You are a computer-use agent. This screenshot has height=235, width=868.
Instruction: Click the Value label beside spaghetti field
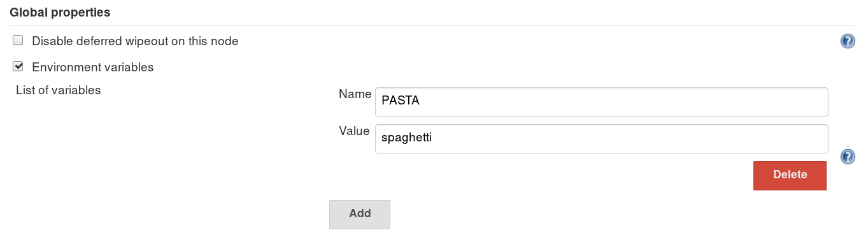click(354, 131)
